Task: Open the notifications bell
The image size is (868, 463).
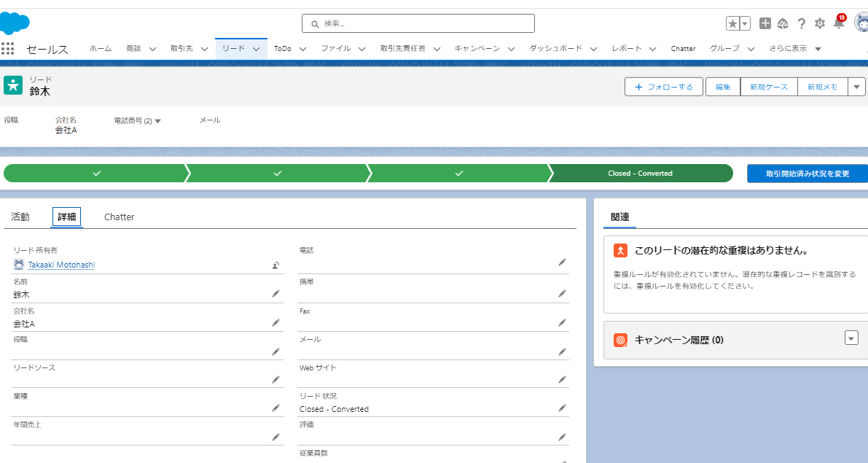Action: point(839,23)
